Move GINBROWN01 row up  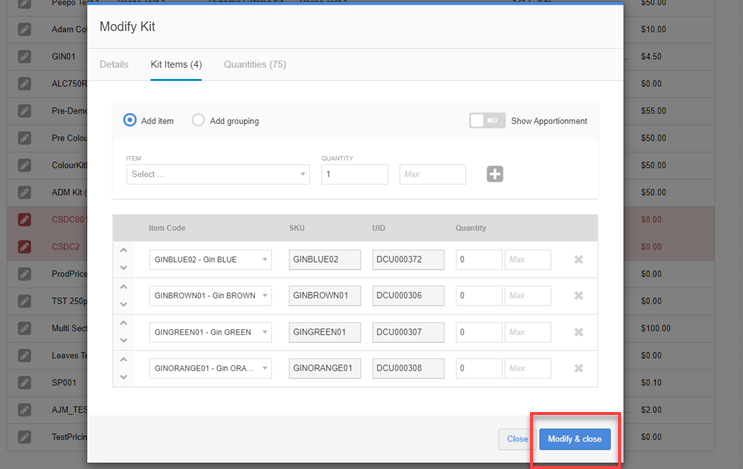(124, 287)
